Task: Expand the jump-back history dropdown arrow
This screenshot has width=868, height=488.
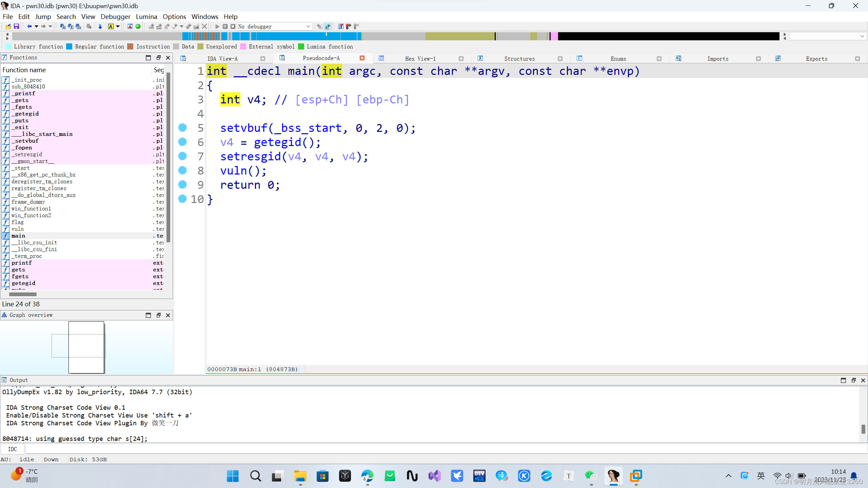Action: tap(36, 26)
